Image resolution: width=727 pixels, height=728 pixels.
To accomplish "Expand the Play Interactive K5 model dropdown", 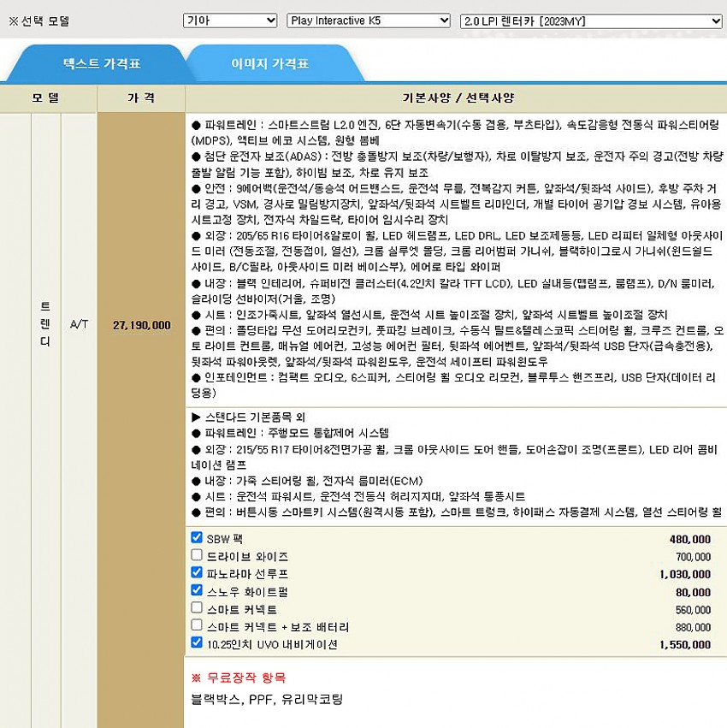I will [x=369, y=21].
